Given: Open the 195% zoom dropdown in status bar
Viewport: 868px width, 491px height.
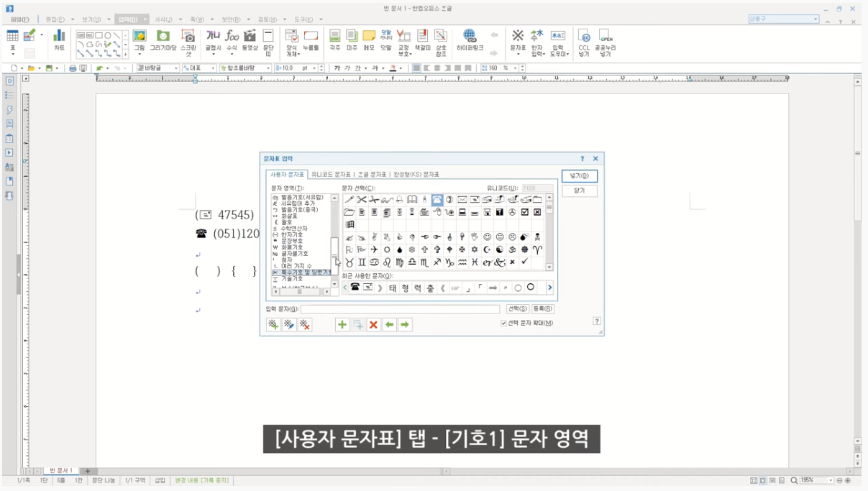Looking at the screenshot, I should click(831, 480).
